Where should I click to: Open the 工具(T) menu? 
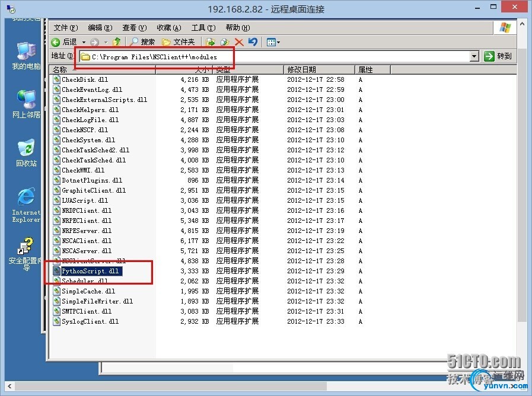(203, 28)
